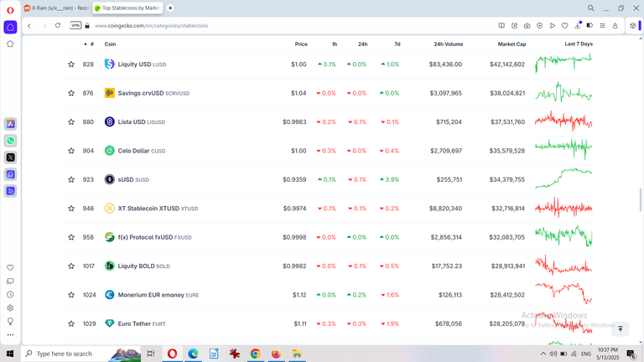Open the Celo Dollar coin link

[141, 151]
